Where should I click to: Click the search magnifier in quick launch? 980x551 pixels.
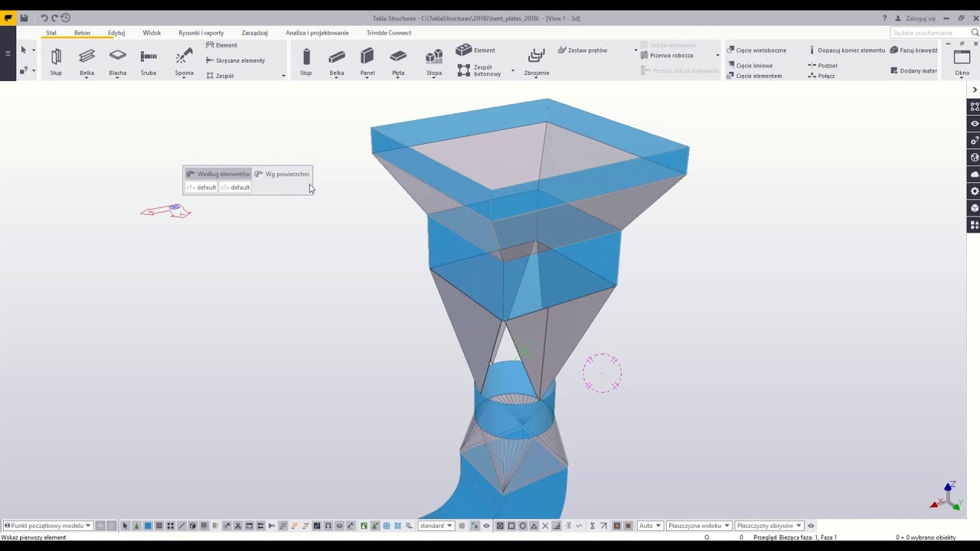(x=975, y=33)
